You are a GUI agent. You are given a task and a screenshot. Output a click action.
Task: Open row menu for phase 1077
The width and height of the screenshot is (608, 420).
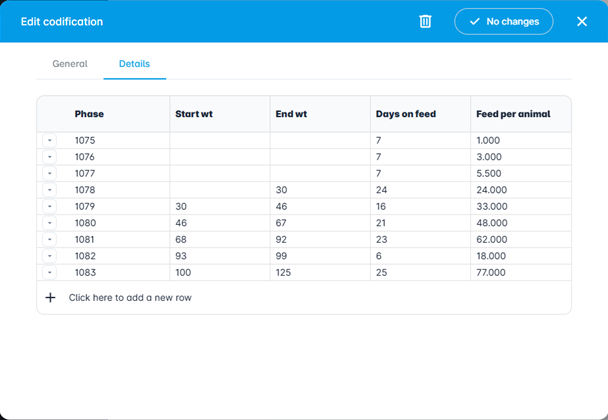(50, 173)
